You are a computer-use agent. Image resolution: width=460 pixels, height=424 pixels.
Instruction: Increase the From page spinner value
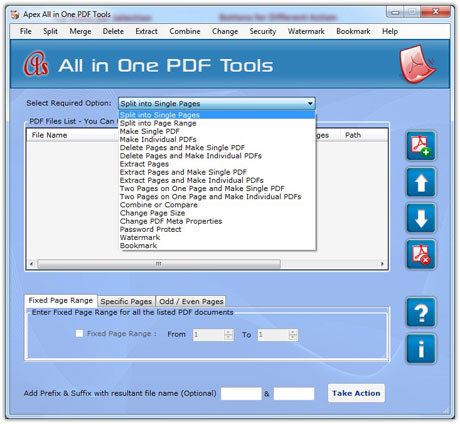point(229,332)
